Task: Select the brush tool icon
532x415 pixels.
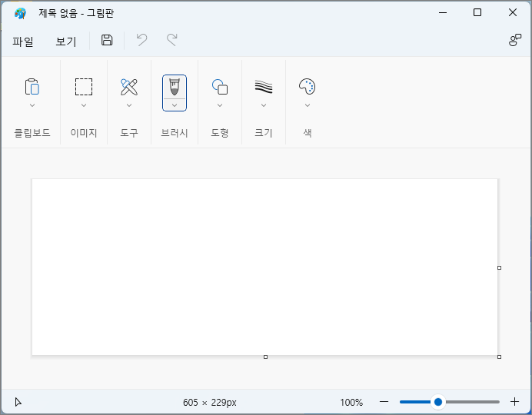Action: tap(175, 87)
